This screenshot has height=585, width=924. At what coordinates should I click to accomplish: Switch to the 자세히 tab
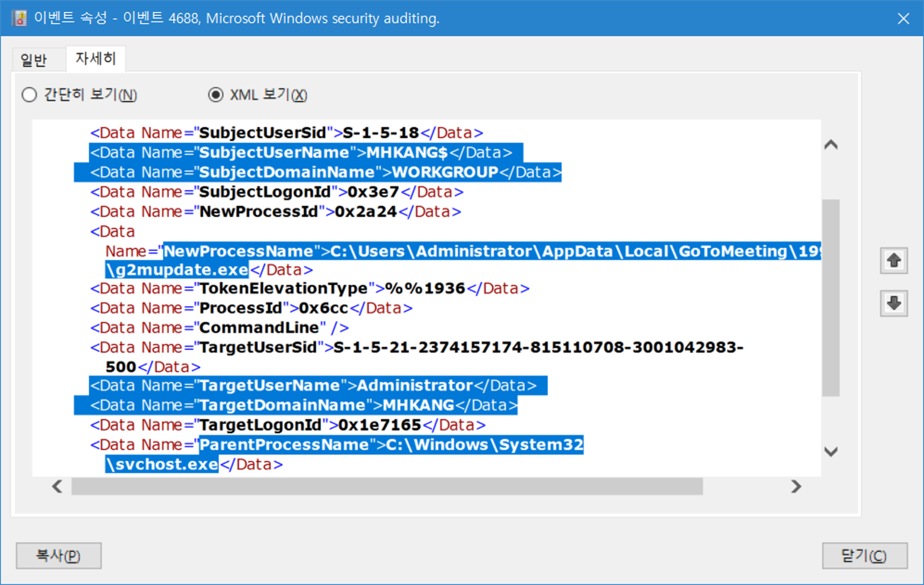[95, 59]
